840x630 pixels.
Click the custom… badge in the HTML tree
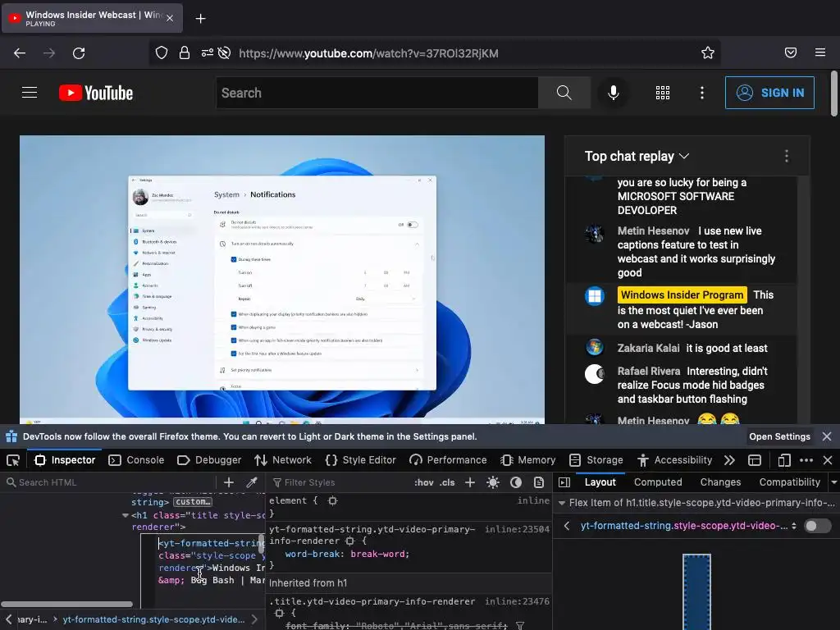pyautogui.click(x=193, y=502)
